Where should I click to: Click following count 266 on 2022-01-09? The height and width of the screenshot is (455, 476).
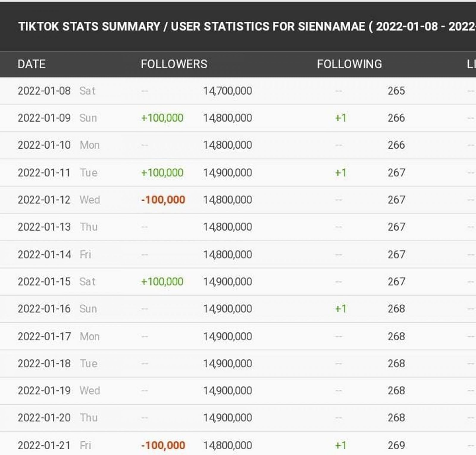pos(396,118)
